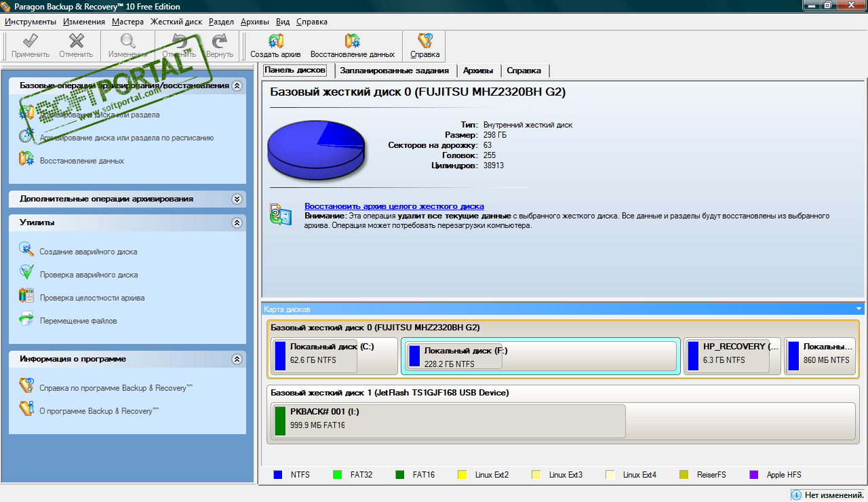The image size is (868, 502).
Task: Select the 860 МБ NTFS partition
Action: (820, 356)
